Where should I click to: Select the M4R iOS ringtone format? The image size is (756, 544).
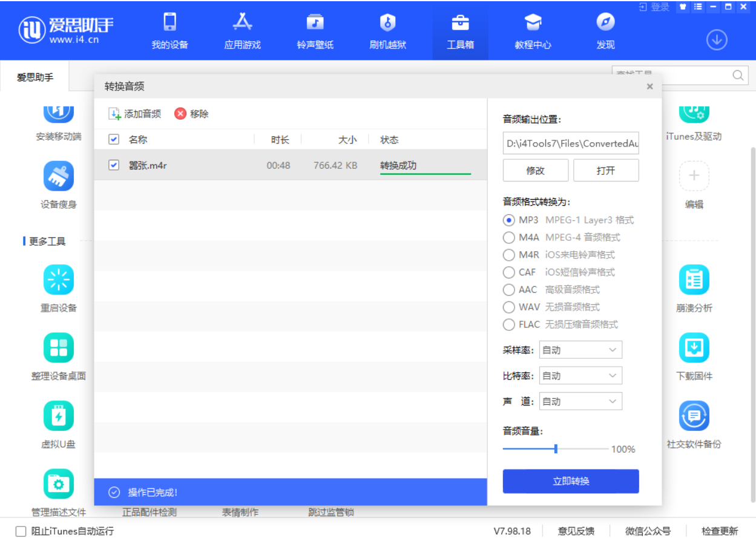tap(509, 255)
